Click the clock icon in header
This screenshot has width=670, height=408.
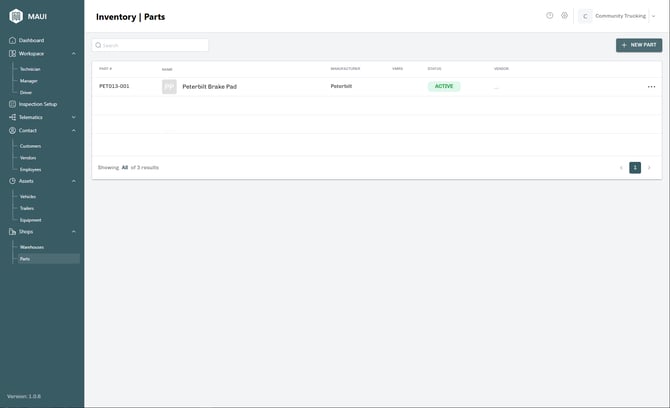(x=549, y=15)
